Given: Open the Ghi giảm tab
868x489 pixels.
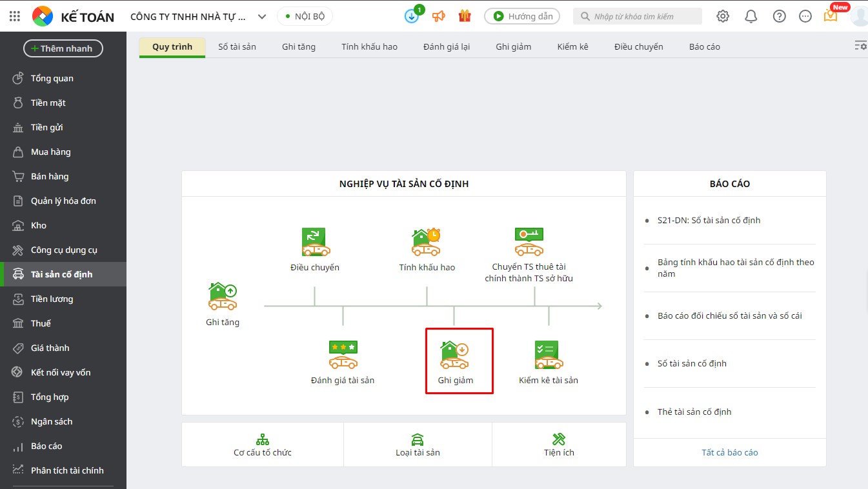Looking at the screenshot, I should tap(514, 47).
